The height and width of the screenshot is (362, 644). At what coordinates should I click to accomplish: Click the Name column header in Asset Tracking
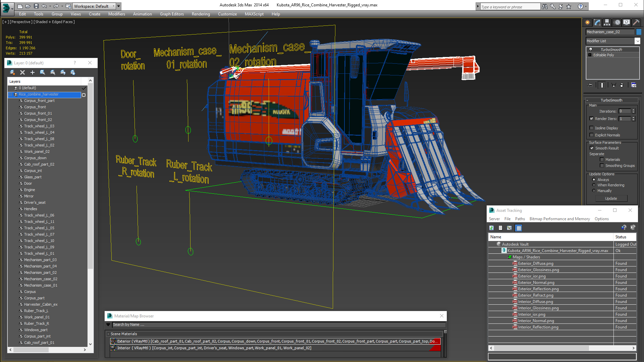coord(551,237)
